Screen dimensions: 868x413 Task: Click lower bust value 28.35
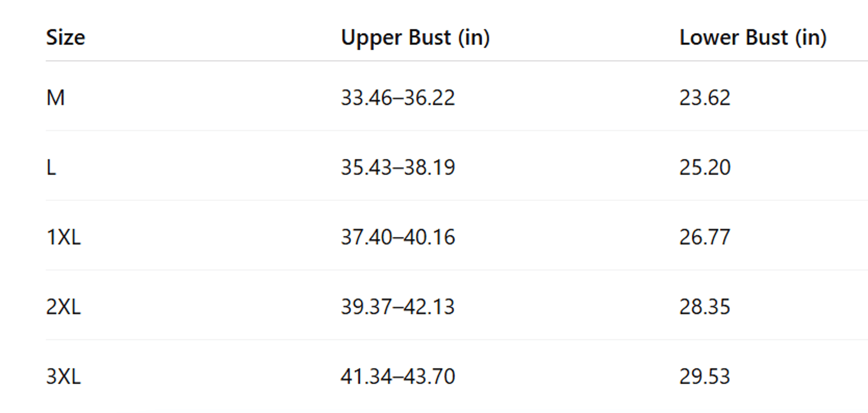point(705,307)
